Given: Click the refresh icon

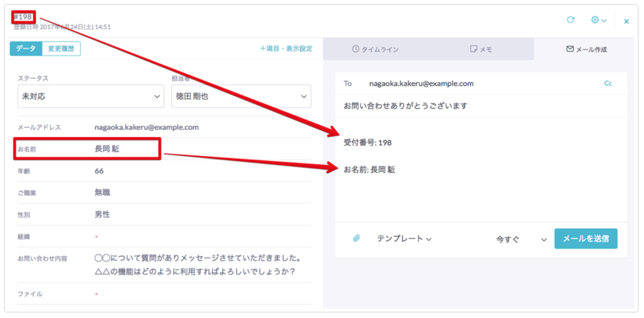Looking at the screenshot, I should pyautogui.click(x=570, y=20).
